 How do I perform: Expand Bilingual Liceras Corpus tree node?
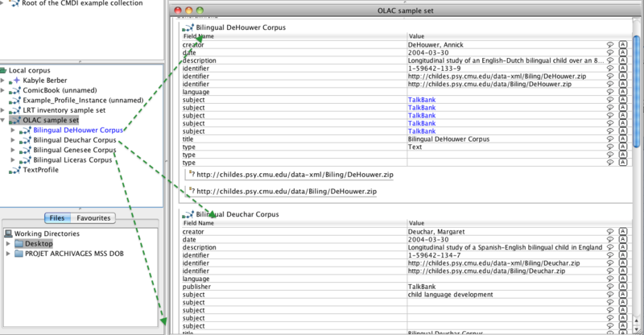(x=13, y=160)
